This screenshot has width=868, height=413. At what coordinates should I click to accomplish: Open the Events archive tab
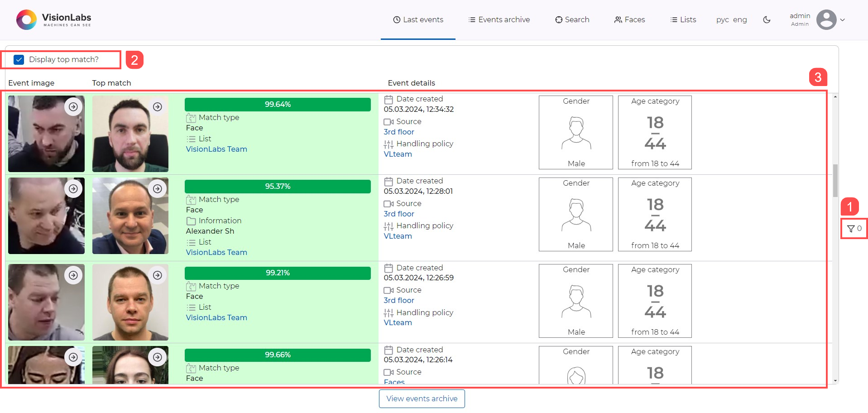coord(499,20)
